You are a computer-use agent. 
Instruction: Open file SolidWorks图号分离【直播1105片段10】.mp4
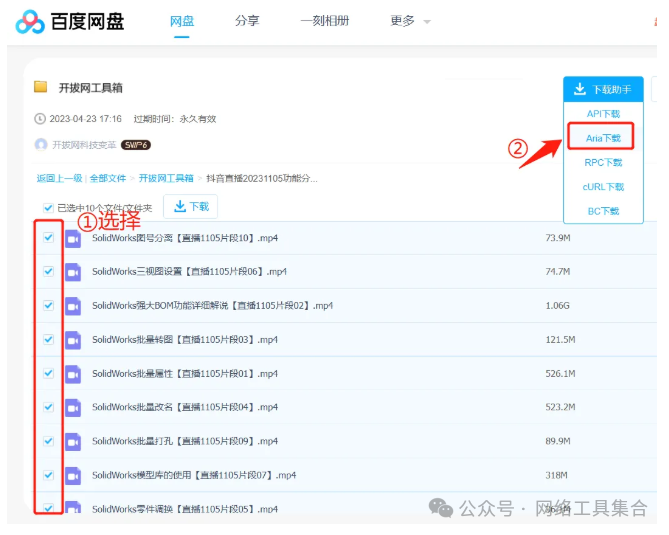pyautogui.click(x=185, y=238)
